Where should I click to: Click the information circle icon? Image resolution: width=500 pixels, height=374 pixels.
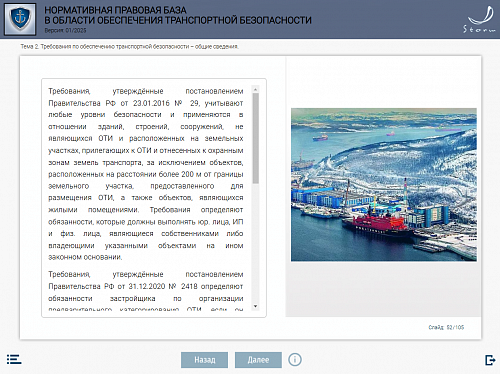point(295,360)
